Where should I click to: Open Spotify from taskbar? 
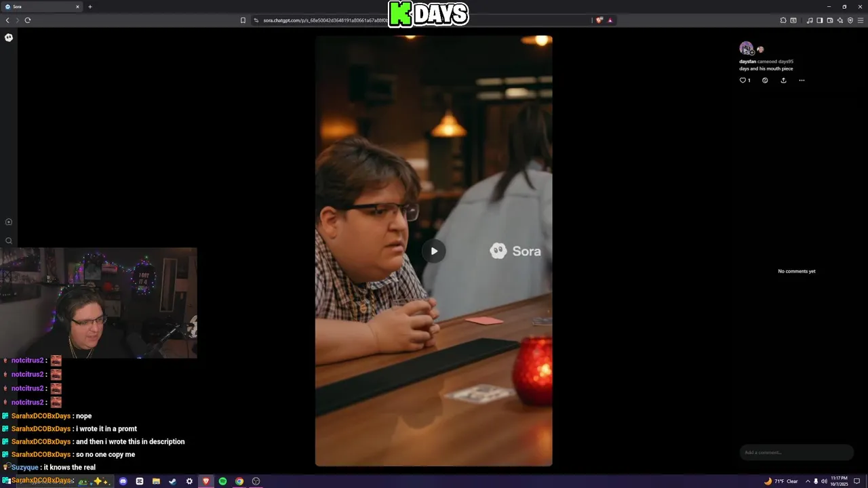(222, 481)
